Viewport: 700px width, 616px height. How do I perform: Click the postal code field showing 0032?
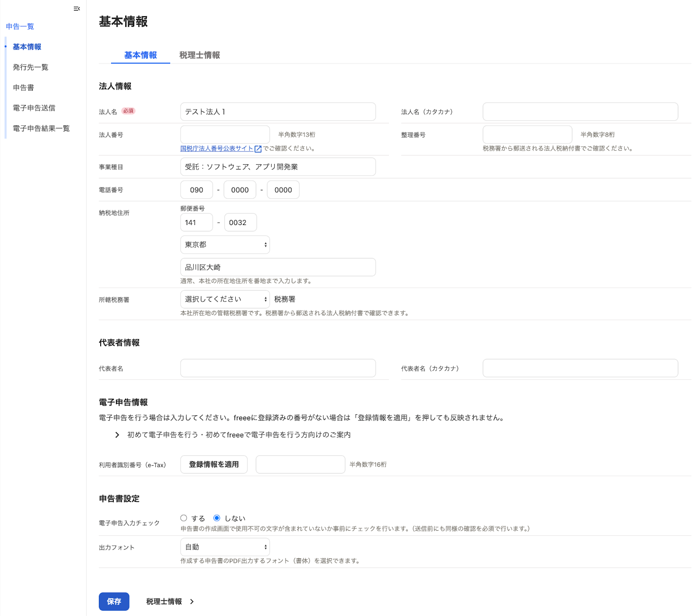[240, 222]
